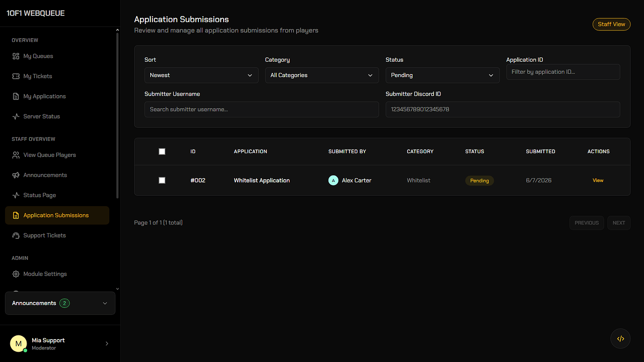Screen dimensions: 644x362
Task: Click the #002 application ID cell
Action: click(198, 181)
